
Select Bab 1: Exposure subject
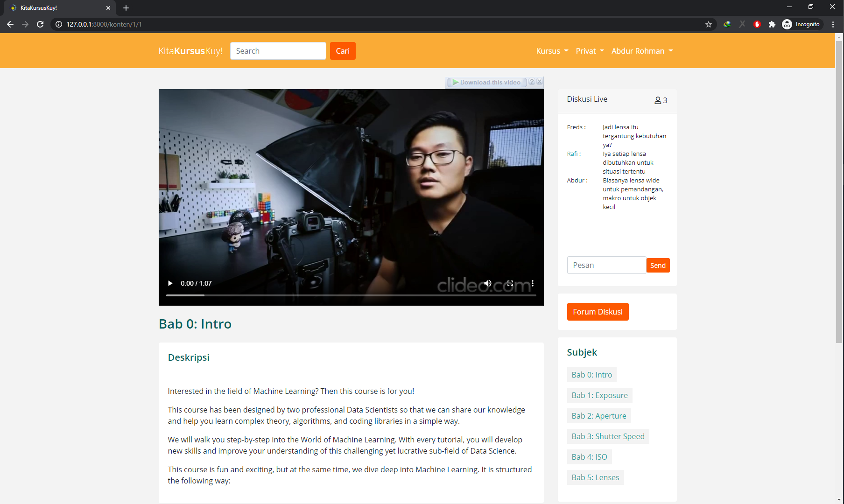(x=600, y=395)
